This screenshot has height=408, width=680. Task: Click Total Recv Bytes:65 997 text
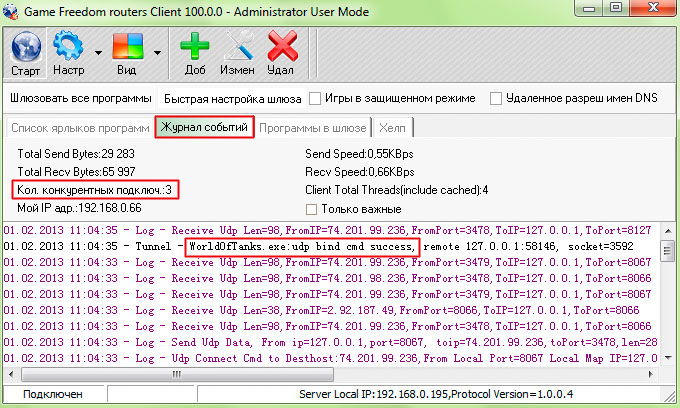pyautogui.click(x=76, y=172)
